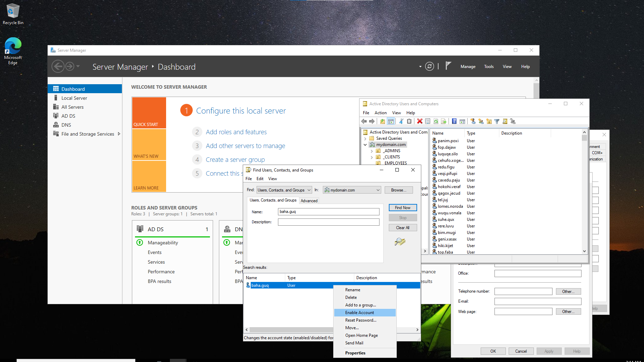
Task: Expand the _CLIENTS organizational unit
Action: [x=372, y=157]
